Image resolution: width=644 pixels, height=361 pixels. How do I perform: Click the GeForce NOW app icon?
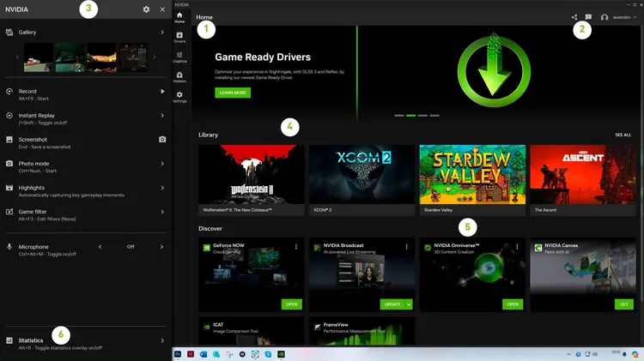(207, 248)
